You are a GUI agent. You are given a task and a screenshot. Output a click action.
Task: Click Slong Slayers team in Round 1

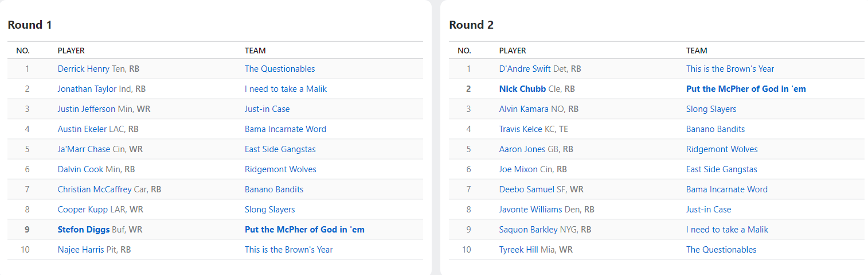pos(270,210)
